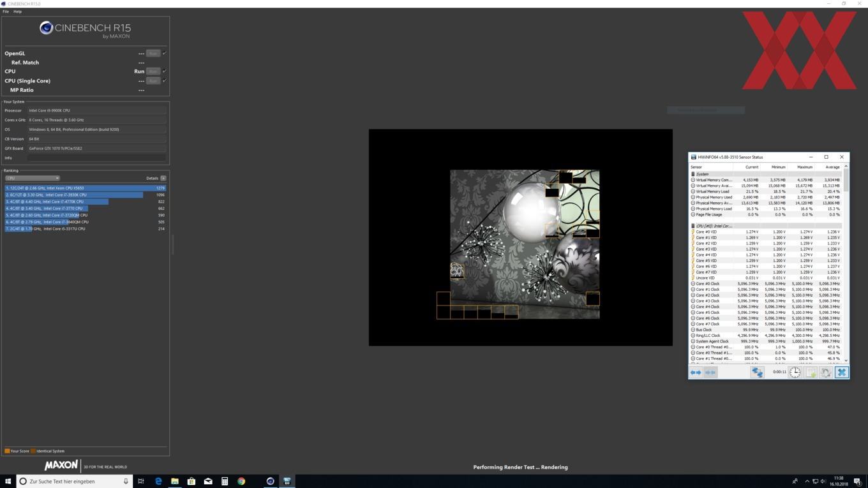Open the CPU ranking type dropdown
The height and width of the screenshot is (488, 868).
pyautogui.click(x=32, y=178)
